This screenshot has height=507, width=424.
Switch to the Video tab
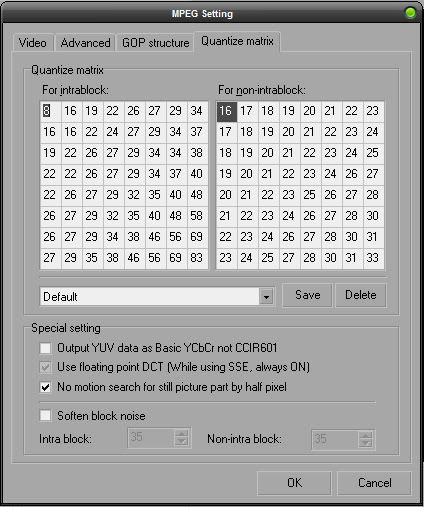[33, 43]
